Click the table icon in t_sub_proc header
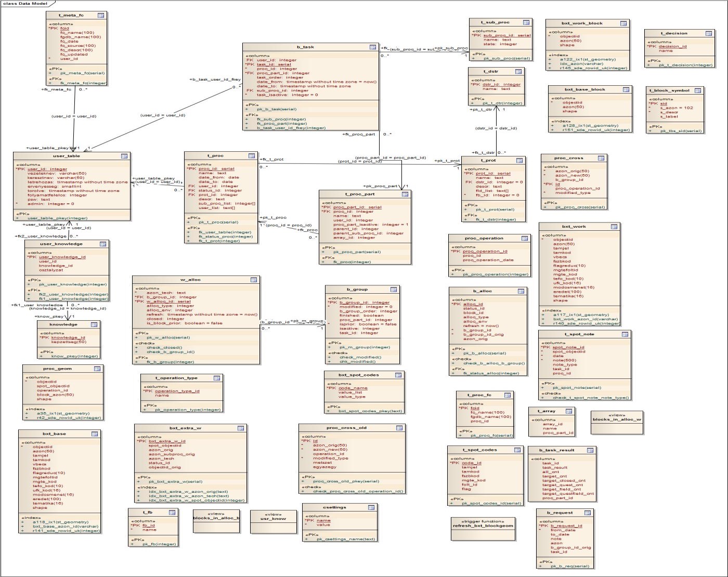Image resolution: width=728 pixels, height=577 pixels. (x=526, y=22)
